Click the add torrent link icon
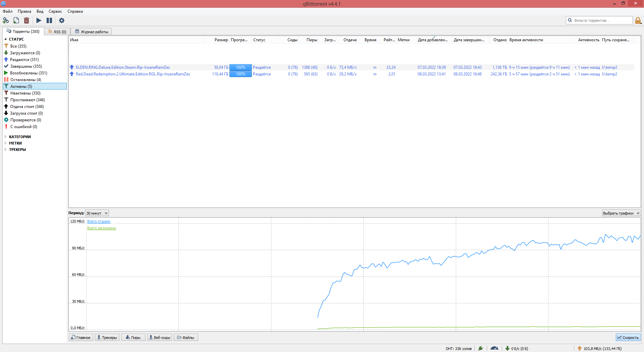This screenshot has width=644, height=352. click(6, 20)
